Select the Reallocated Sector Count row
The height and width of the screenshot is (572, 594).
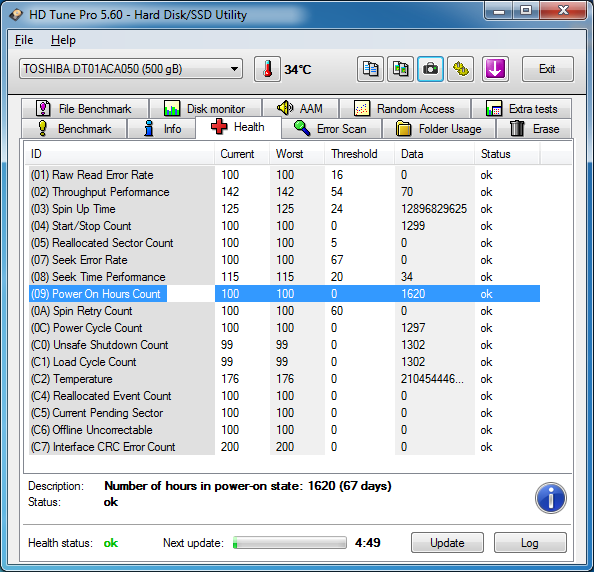tap(284, 243)
